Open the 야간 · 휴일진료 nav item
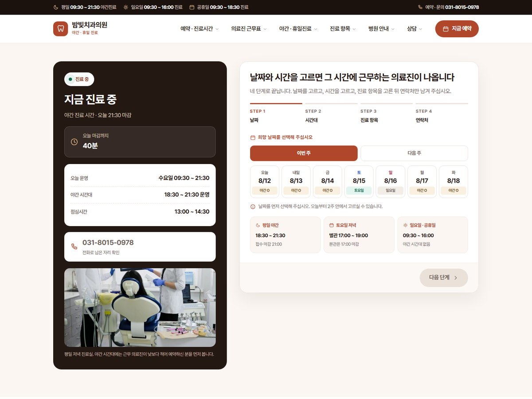This screenshot has width=532, height=399. tap(298, 29)
